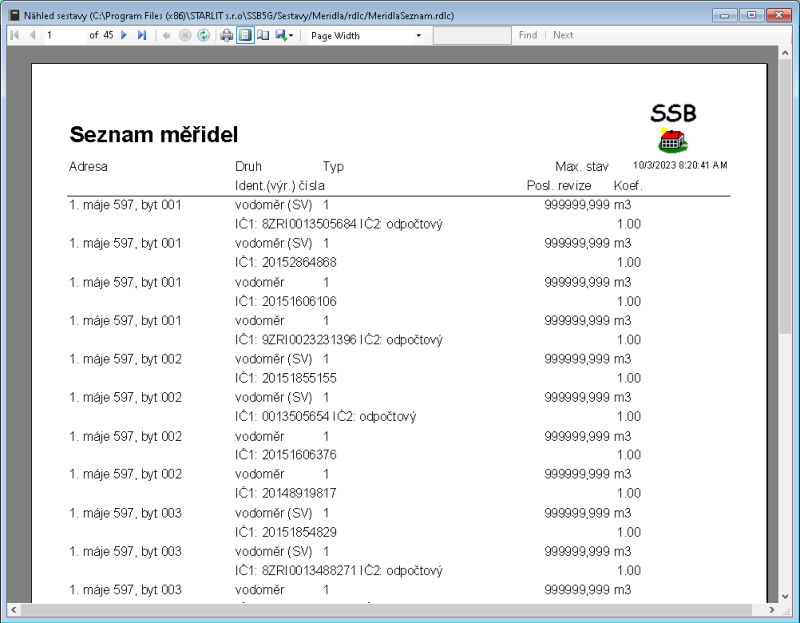Click the Next search link

coord(563,35)
